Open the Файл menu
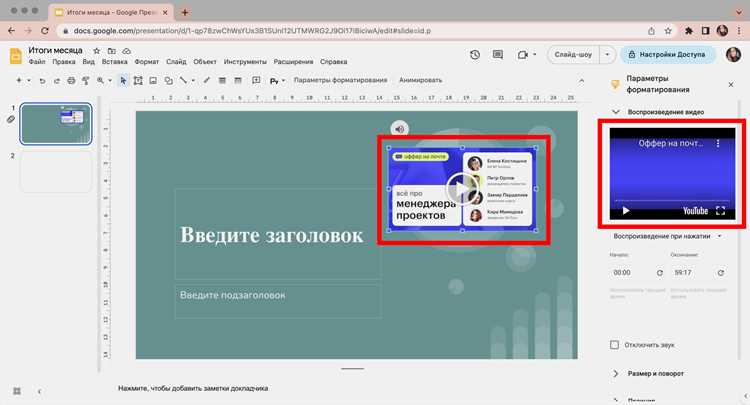The width and height of the screenshot is (750, 405). pyautogui.click(x=37, y=62)
